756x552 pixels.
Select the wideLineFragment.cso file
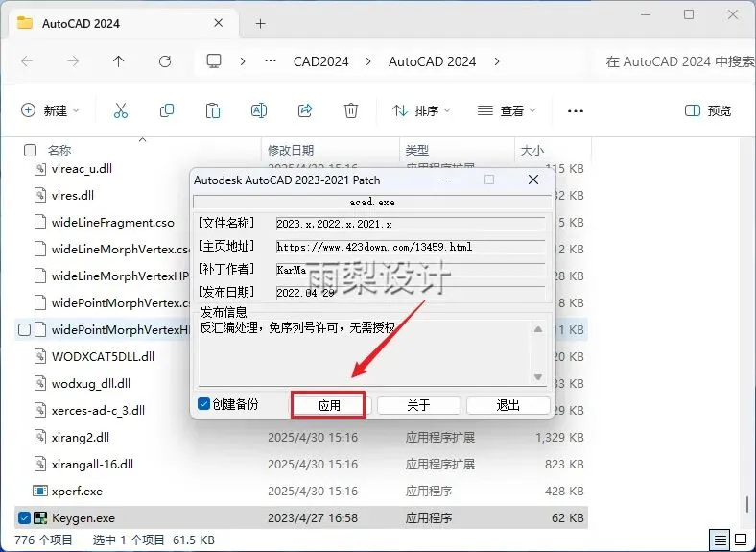(x=113, y=223)
